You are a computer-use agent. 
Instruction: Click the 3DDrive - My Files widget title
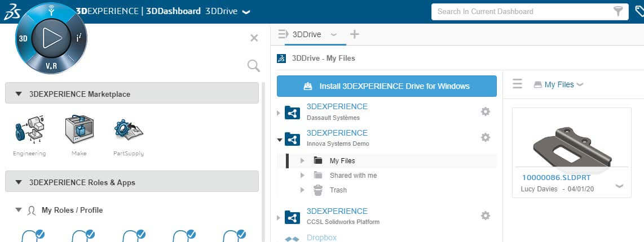tap(323, 58)
